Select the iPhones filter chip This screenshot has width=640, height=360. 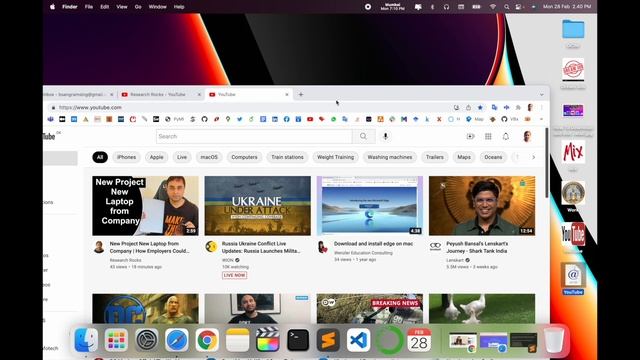127,157
